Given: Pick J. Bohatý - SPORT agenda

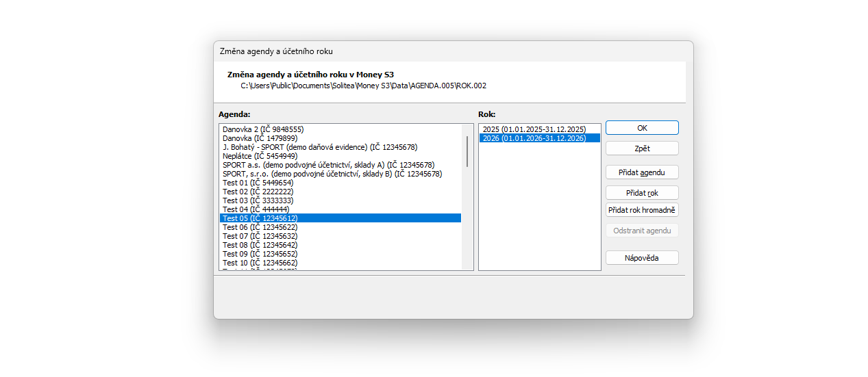Looking at the screenshot, I should tap(340, 147).
